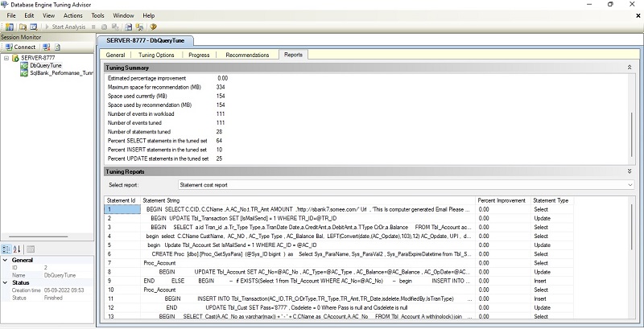Click the SERVER-8777 server icon

pos(15,58)
